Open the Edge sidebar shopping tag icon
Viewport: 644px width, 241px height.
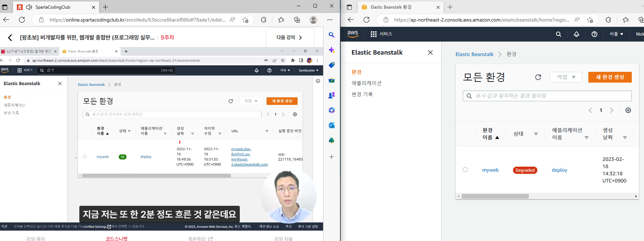332,65
